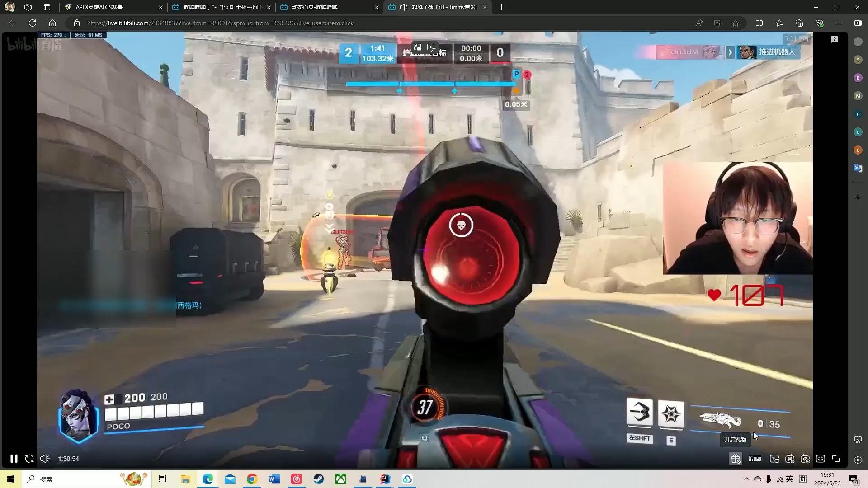
Task: Launch File Explorer from taskbar
Action: click(x=185, y=479)
